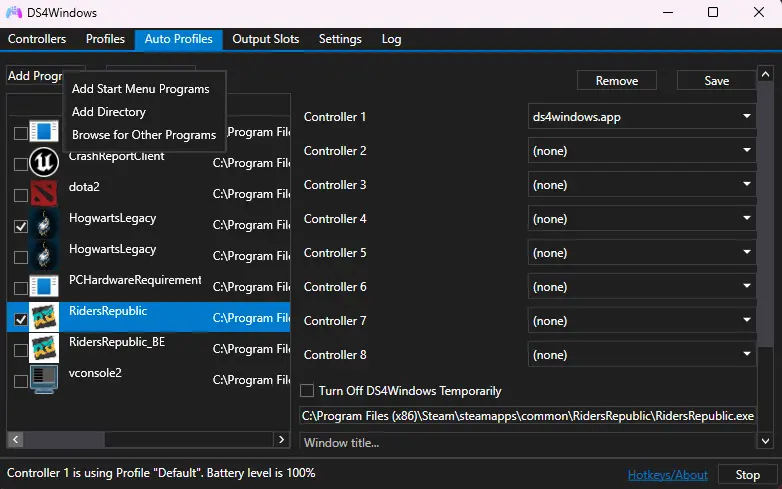Switch to the Controllers tab
Screen dimensions: 782x489
click(x=37, y=39)
